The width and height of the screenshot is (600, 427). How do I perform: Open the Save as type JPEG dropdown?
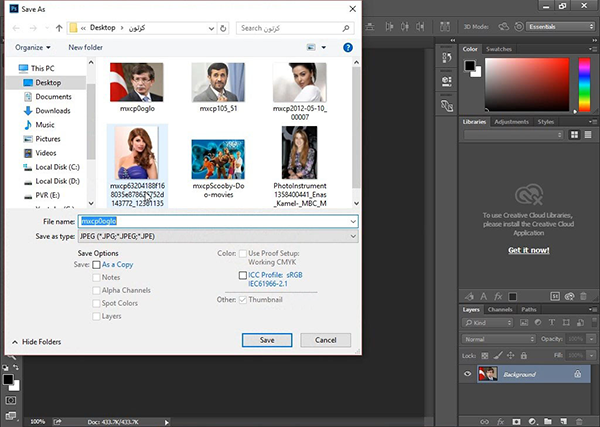[x=219, y=236]
